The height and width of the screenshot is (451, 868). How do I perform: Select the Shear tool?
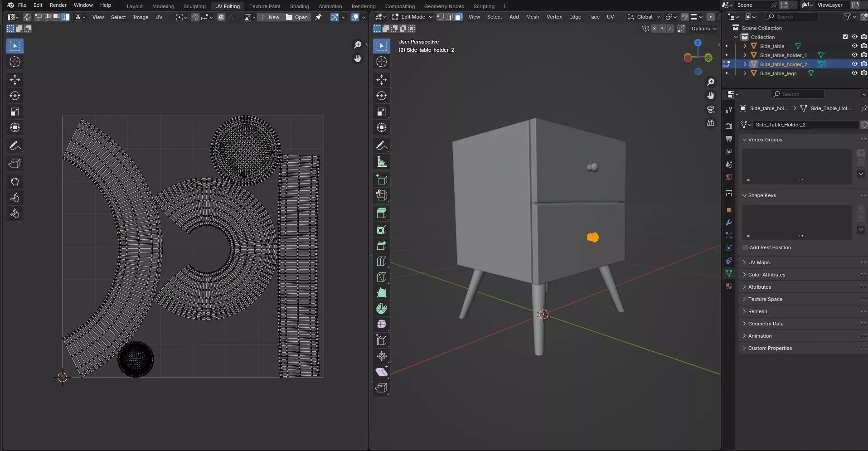(382, 372)
